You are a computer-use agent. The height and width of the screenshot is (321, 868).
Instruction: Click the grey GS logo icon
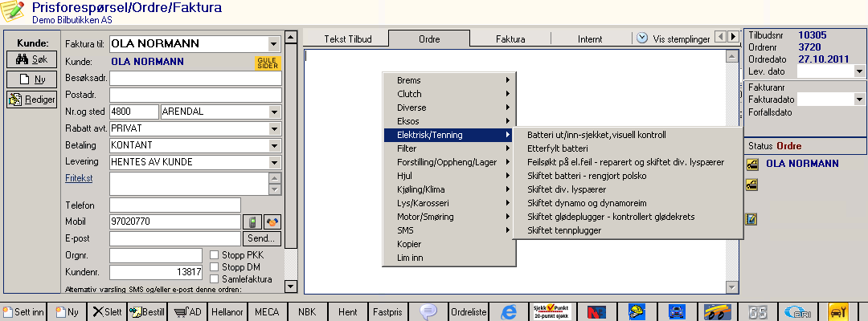(x=758, y=312)
